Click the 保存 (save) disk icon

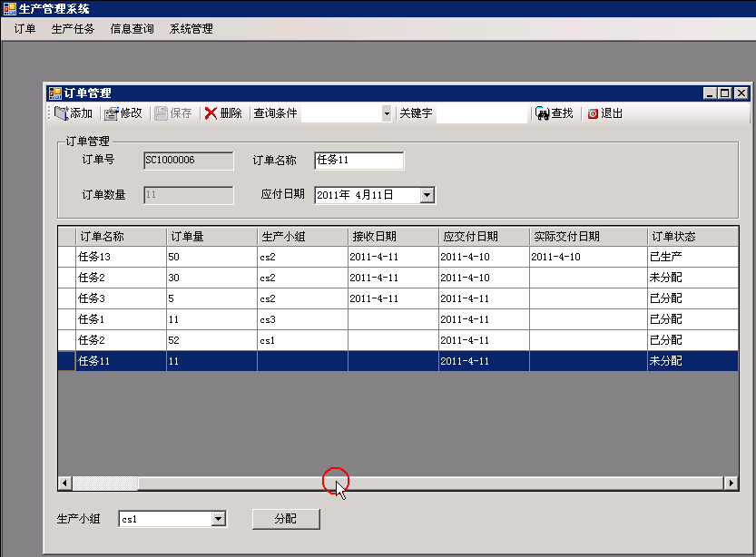[x=161, y=113]
